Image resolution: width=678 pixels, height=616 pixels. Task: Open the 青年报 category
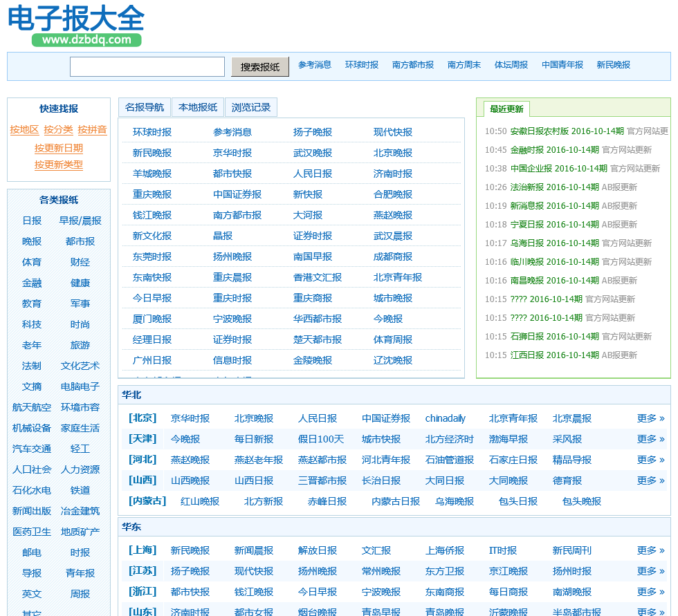coord(80,573)
